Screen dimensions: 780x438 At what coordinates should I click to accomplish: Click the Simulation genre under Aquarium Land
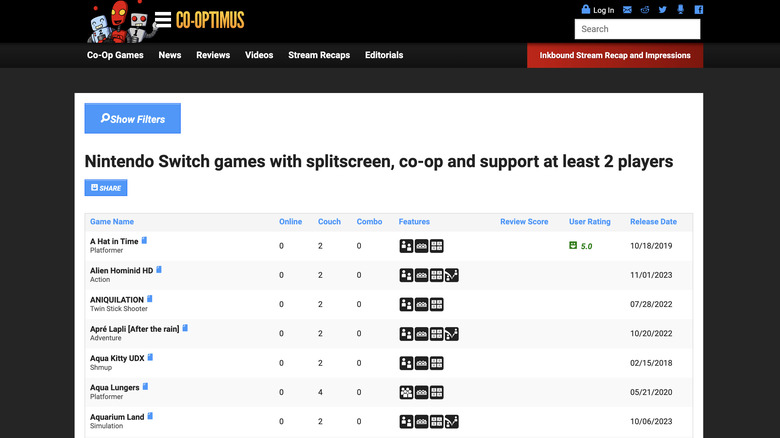point(106,426)
